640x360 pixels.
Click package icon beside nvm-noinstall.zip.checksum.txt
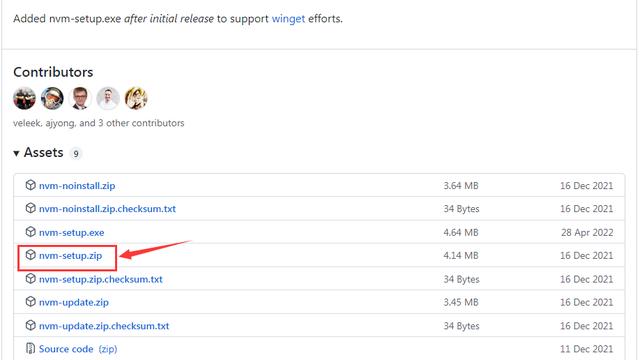[x=31, y=208]
